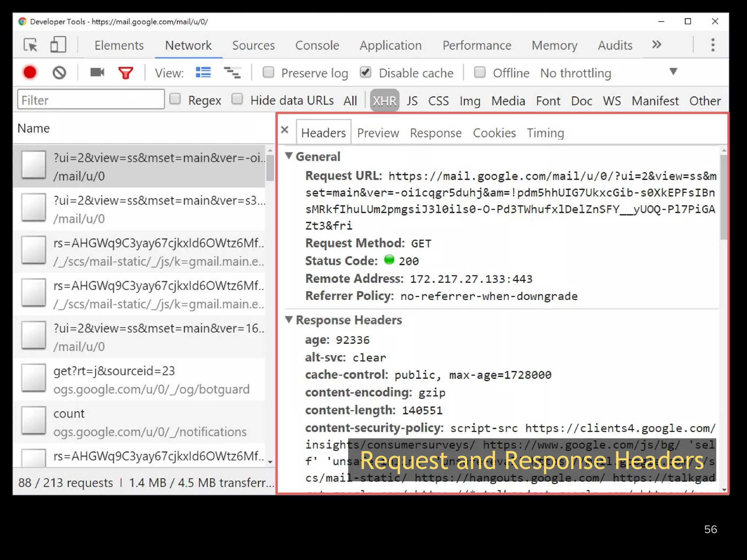747x560 pixels.
Task: Show All request types
Action: 350,101
